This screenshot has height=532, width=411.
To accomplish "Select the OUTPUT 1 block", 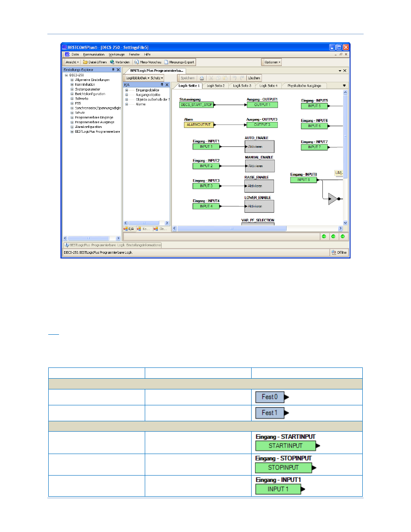I will (x=262, y=105).
